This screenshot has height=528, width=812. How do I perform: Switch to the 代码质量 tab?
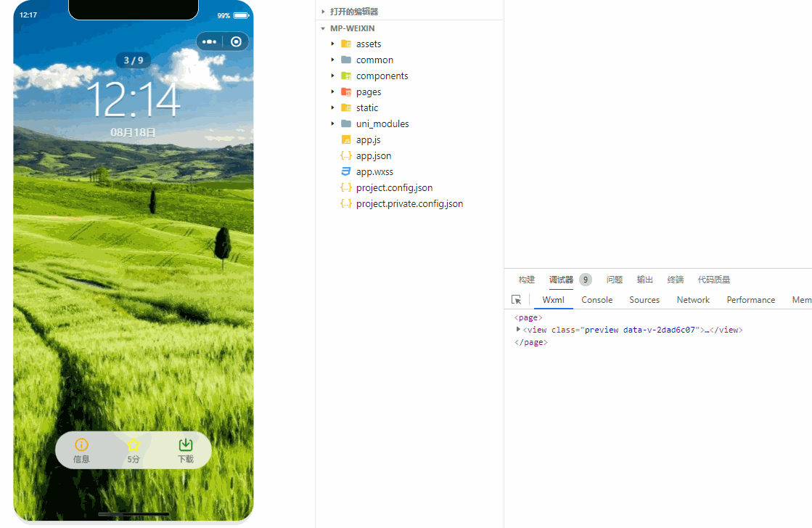pos(713,280)
